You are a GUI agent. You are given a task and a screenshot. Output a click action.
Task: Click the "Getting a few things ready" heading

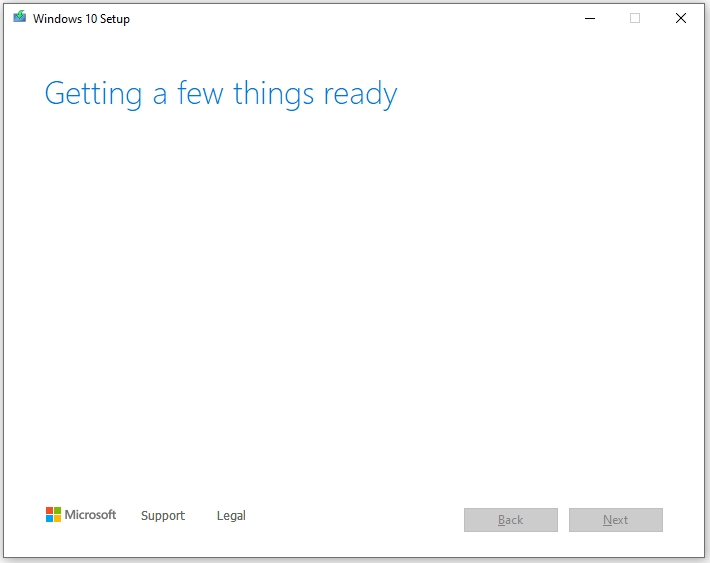(221, 93)
